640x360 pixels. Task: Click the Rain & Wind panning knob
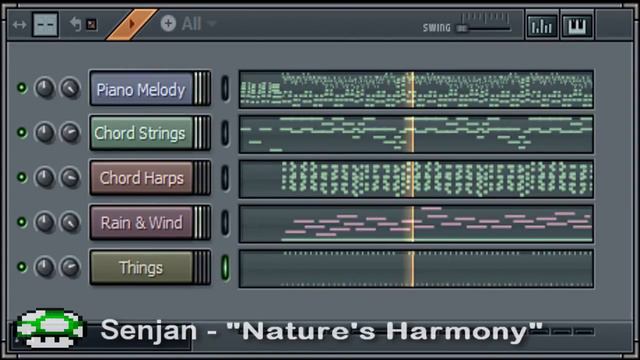click(44, 222)
